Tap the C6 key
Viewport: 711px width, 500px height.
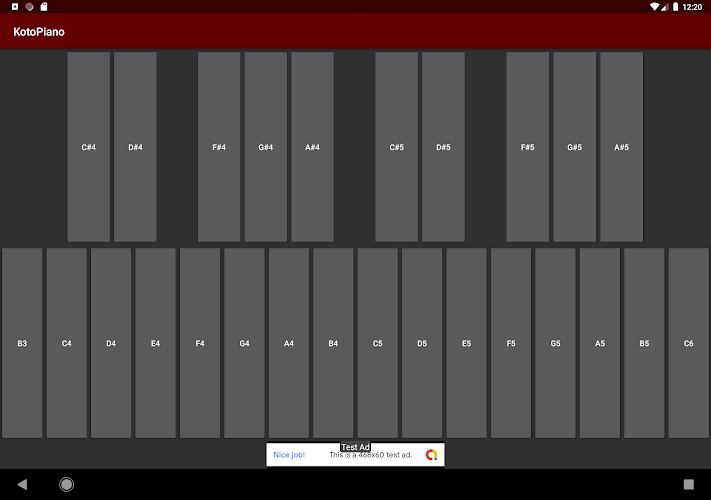[x=689, y=343]
